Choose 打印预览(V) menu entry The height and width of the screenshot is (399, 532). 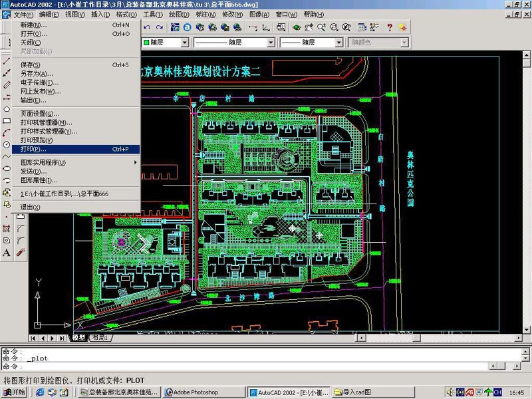(x=76, y=140)
